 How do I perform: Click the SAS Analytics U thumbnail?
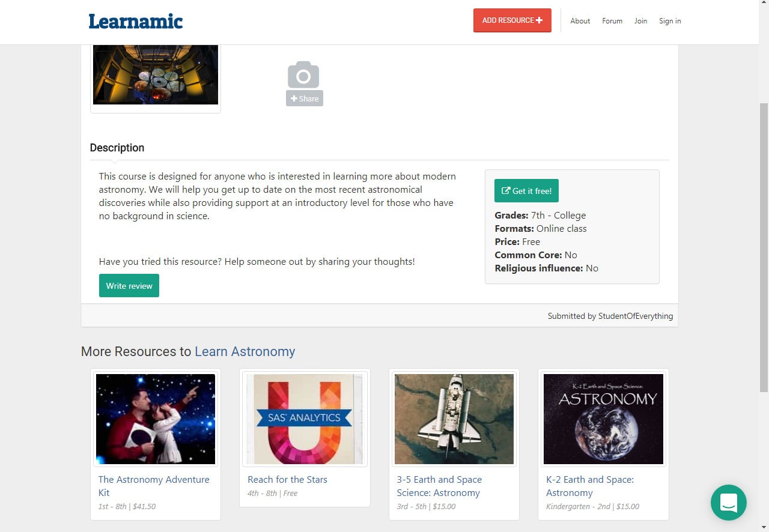coord(305,419)
